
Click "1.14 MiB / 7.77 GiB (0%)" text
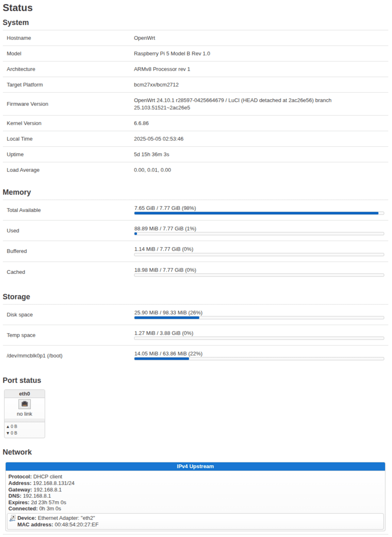(164, 249)
